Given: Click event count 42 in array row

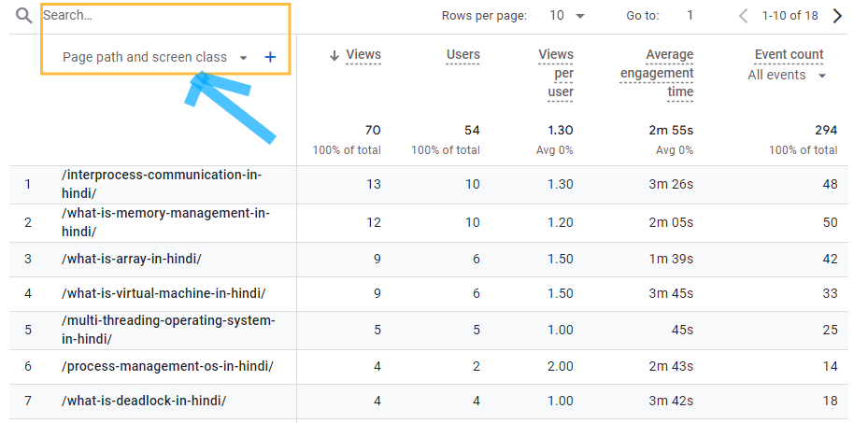Looking at the screenshot, I should (x=830, y=259).
